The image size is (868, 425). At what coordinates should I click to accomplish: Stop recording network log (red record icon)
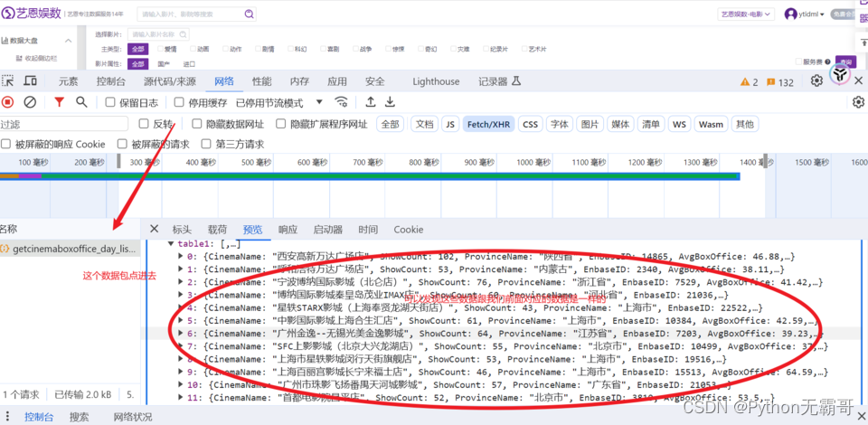tap(8, 102)
